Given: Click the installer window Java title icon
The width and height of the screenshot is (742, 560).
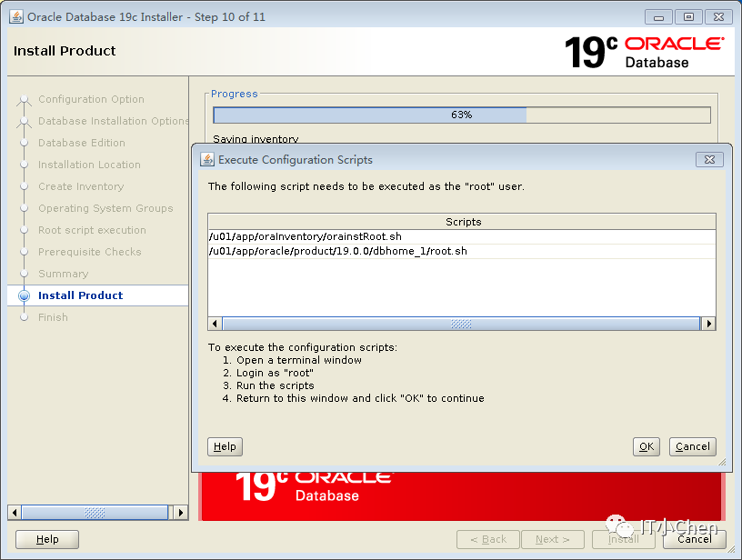Looking at the screenshot, I should [x=16, y=16].
